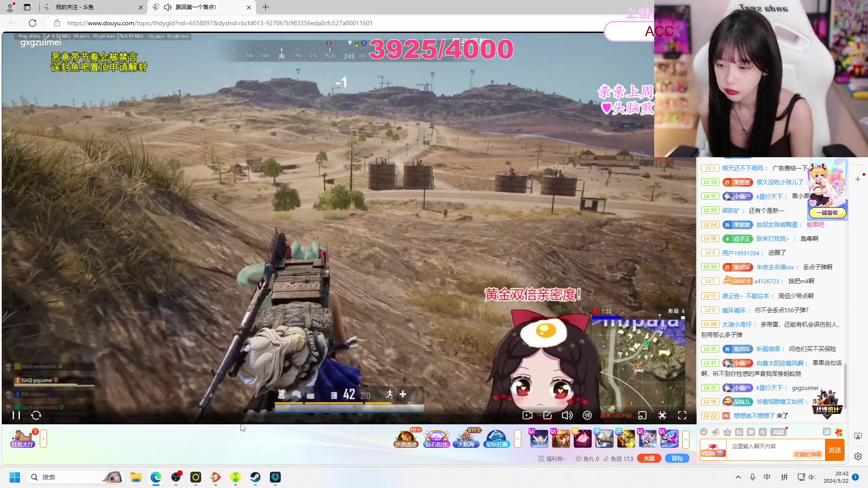868x488 pixels.
Task: Pause the live stream playback
Action: (x=16, y=415)
